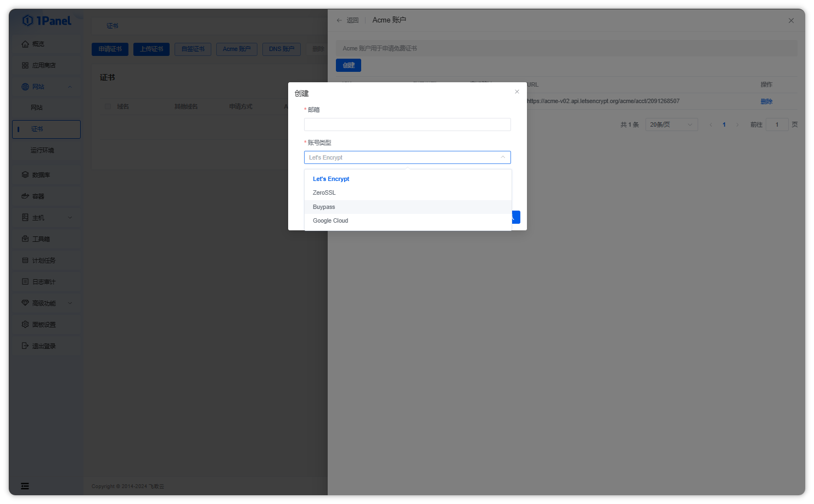Open the app store grid icon
This screenshot has height=504, width=814.
point(25,65)
